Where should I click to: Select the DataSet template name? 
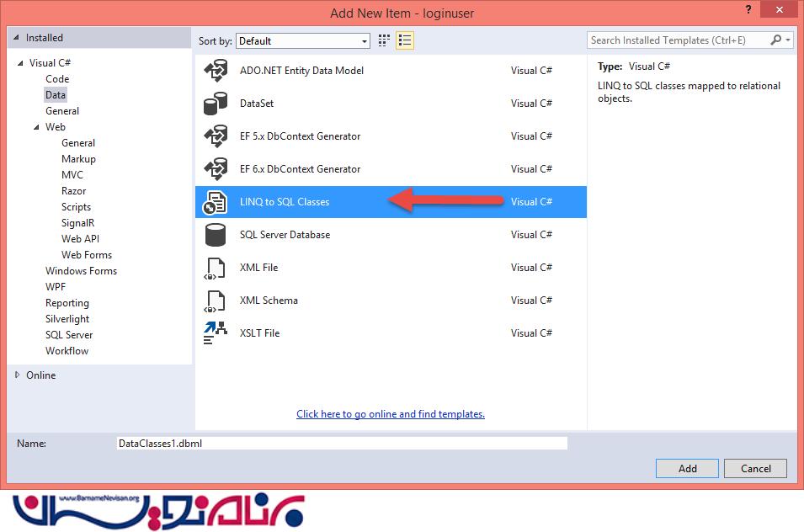coord(257,104)
